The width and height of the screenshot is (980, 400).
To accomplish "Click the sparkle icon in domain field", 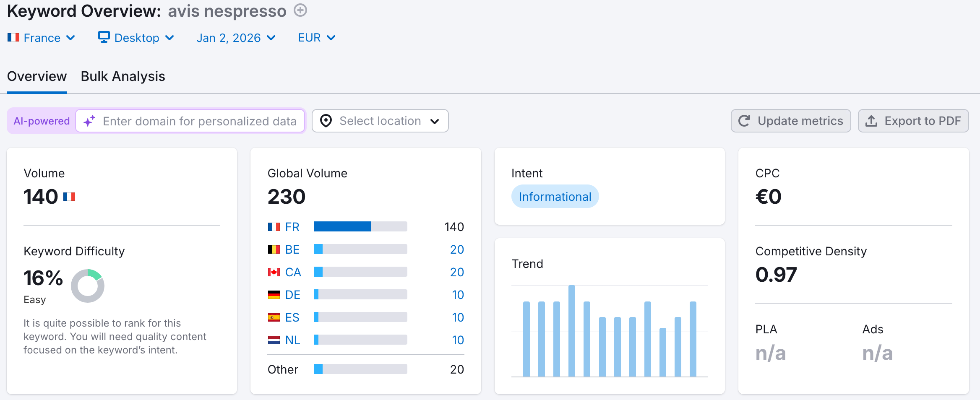I will click(90, 121).
